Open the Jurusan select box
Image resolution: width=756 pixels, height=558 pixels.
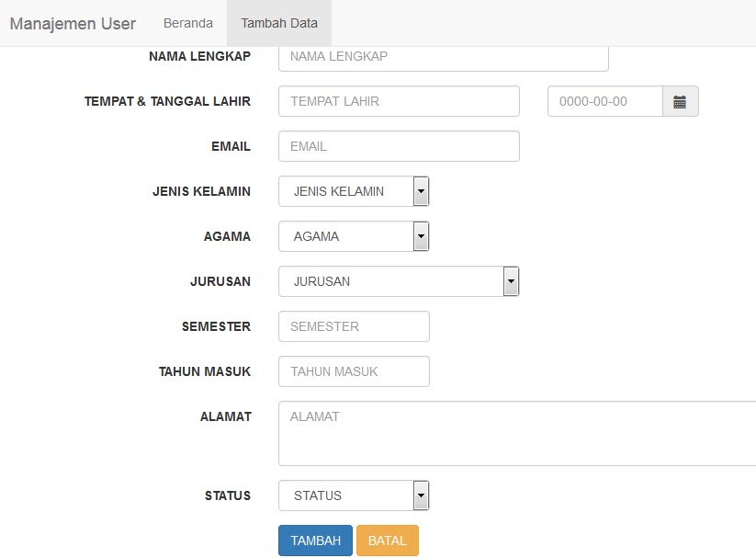(399, 281)
